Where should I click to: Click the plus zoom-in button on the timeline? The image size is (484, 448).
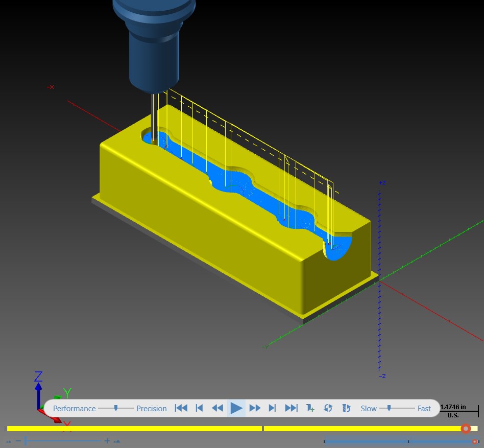(107, 441)
